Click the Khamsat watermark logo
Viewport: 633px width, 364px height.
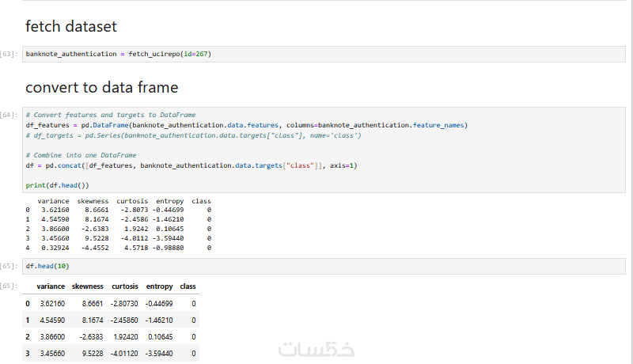(316, 350)
